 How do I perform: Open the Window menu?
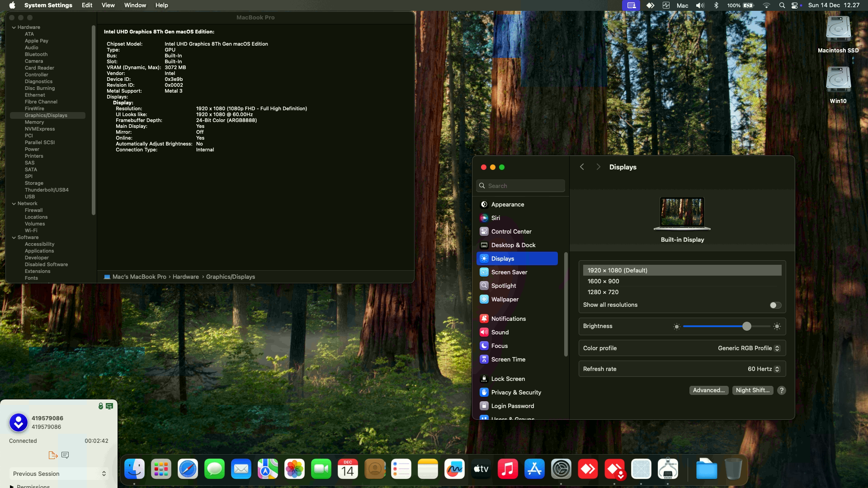pos(135,5)
